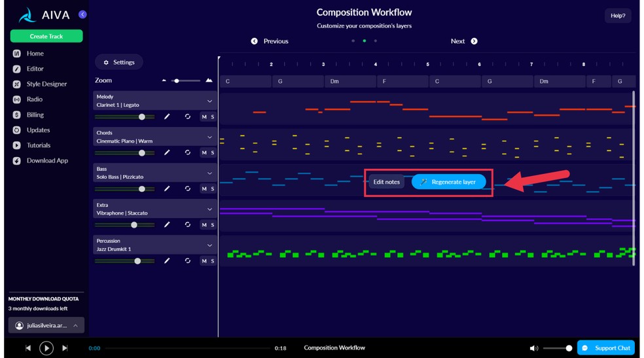Skip to previous track

28,348
